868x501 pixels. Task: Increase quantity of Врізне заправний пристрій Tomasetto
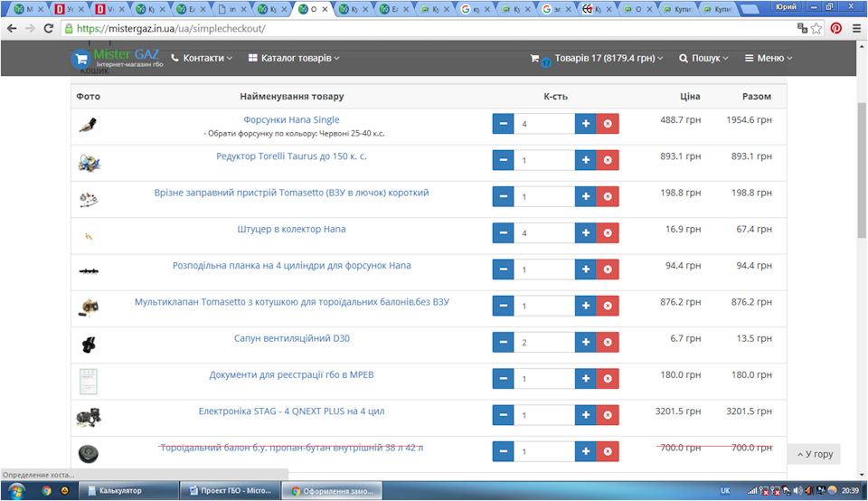tap(585, 196)
